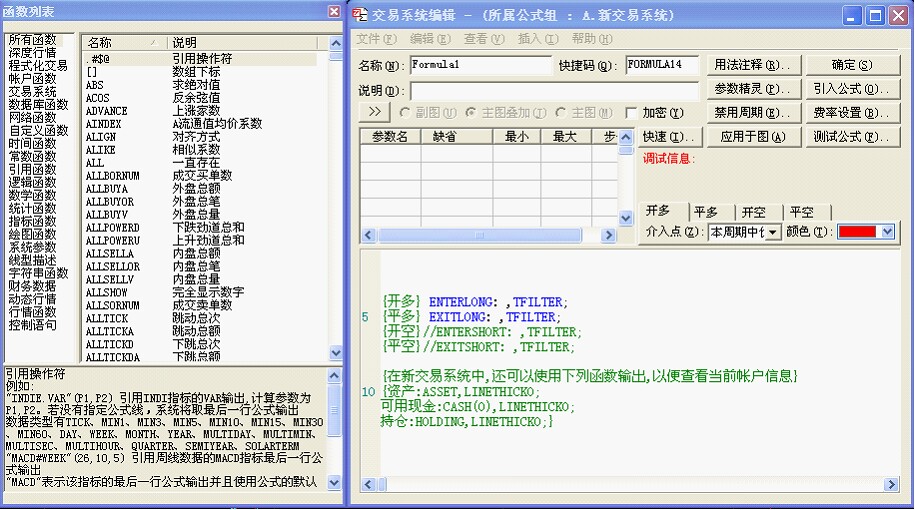Select the ADVANCE function row
Screen dimensions: 915x510
tap(200, 111)
